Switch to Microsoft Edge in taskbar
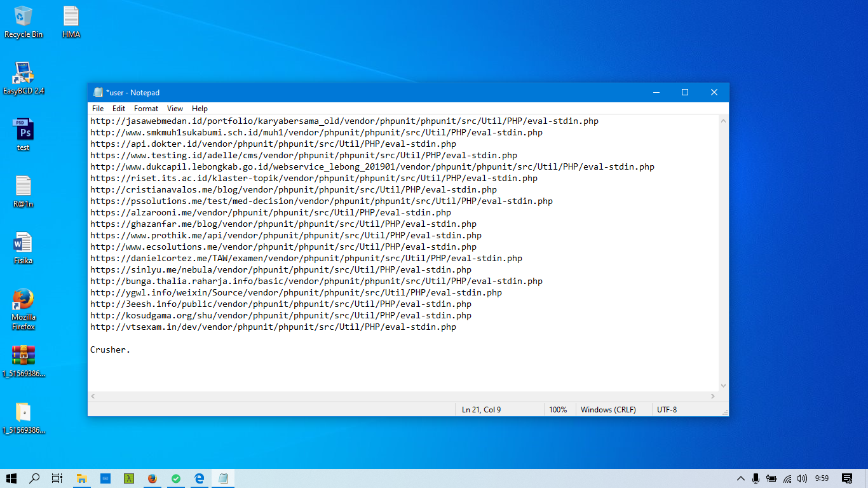Screen dimensions: 868x488 [200, 478]
